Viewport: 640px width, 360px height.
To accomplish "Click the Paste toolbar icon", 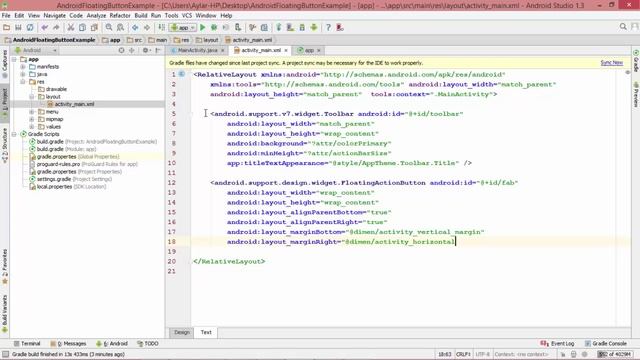I will point(94,27).
